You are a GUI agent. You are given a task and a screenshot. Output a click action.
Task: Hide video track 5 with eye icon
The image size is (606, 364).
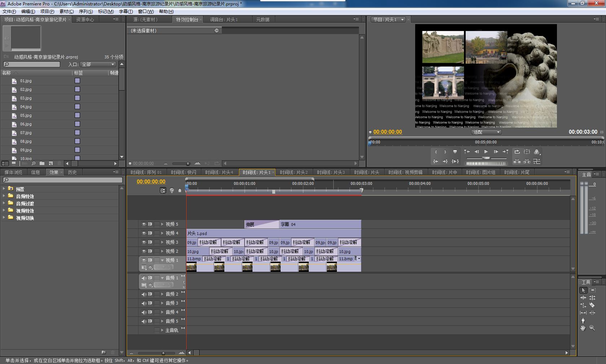tap(144, 224)
